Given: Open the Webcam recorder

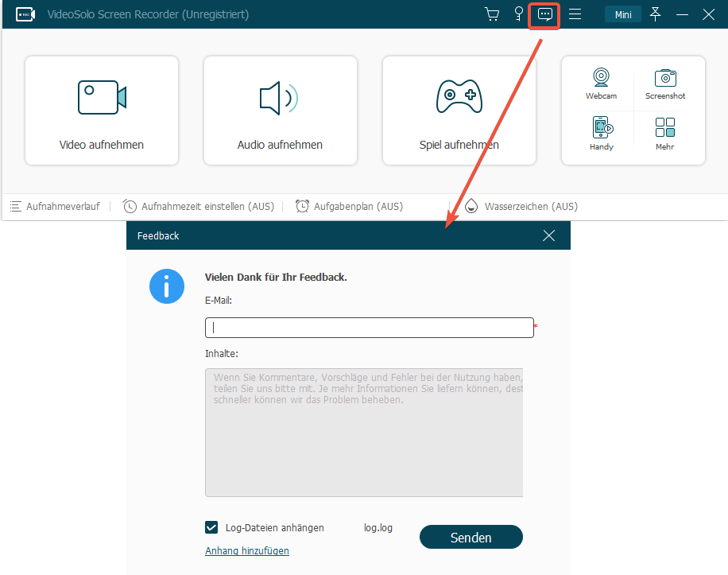Looking at the screenshot, I should tap(601, 83).
